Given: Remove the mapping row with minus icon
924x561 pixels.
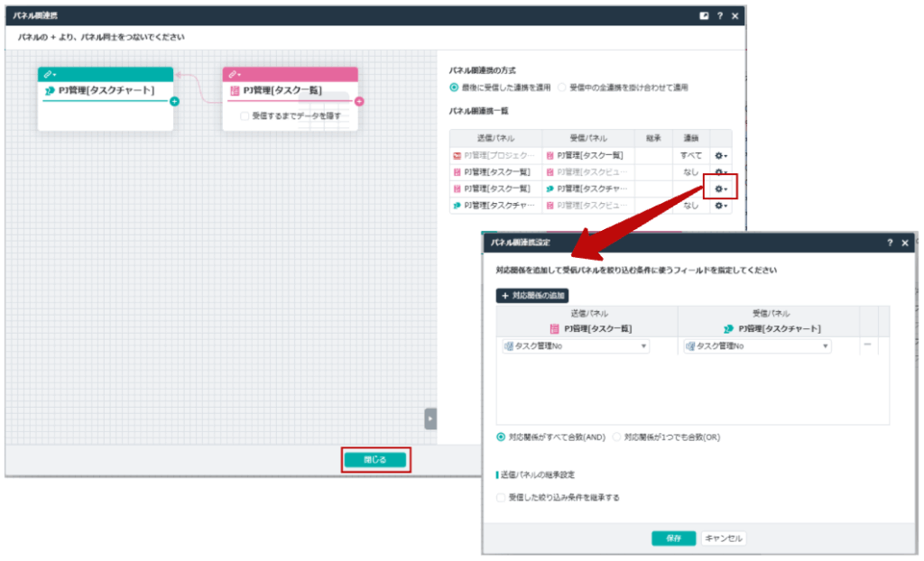Looking at the screenshot, I should [867, 345].
